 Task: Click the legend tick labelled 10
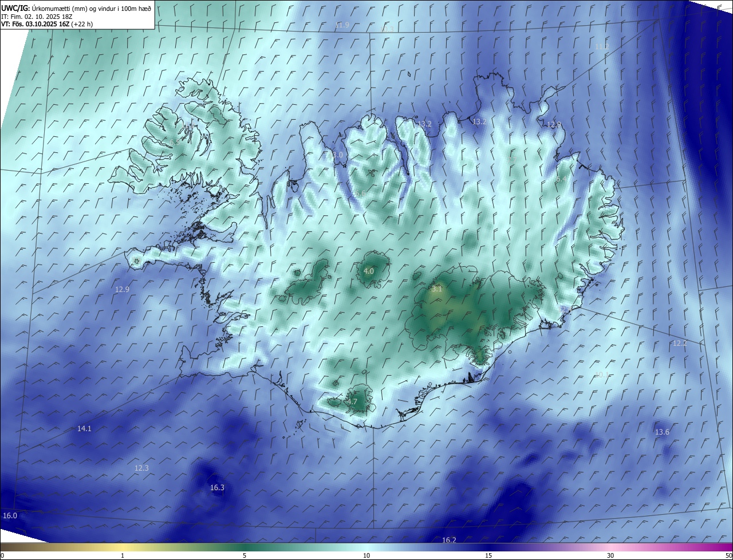pos(366,555)
